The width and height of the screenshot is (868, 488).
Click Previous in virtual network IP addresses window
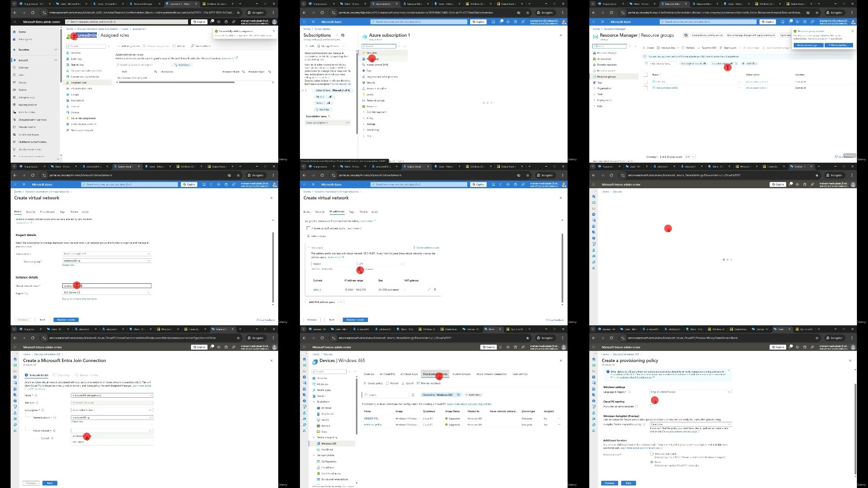tap(312, 320)
